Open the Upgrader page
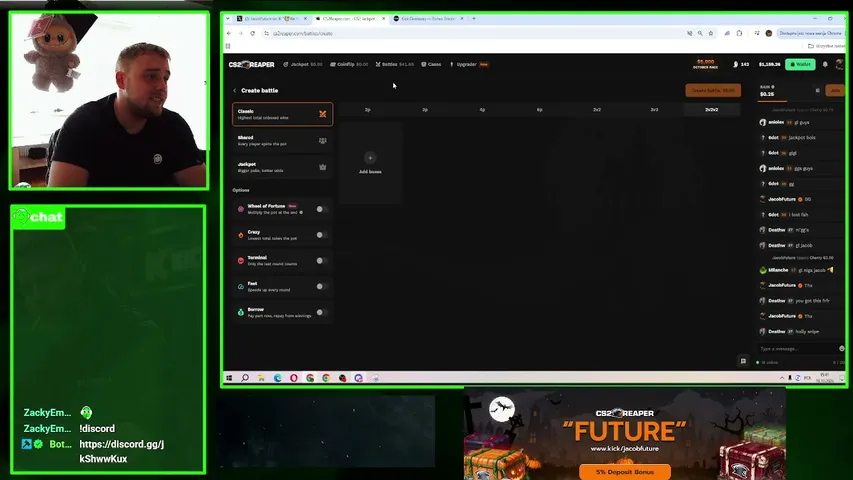 [468, 64]
